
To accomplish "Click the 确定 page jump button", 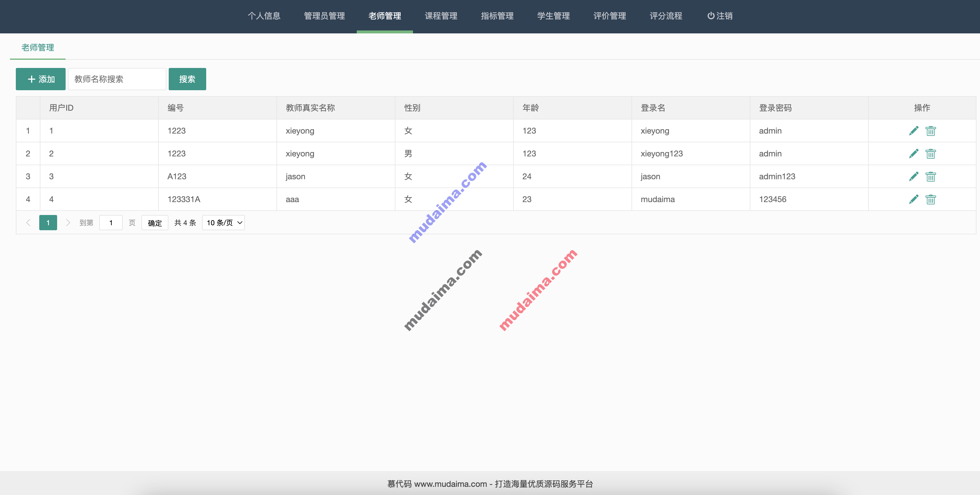I will (155, 223).
